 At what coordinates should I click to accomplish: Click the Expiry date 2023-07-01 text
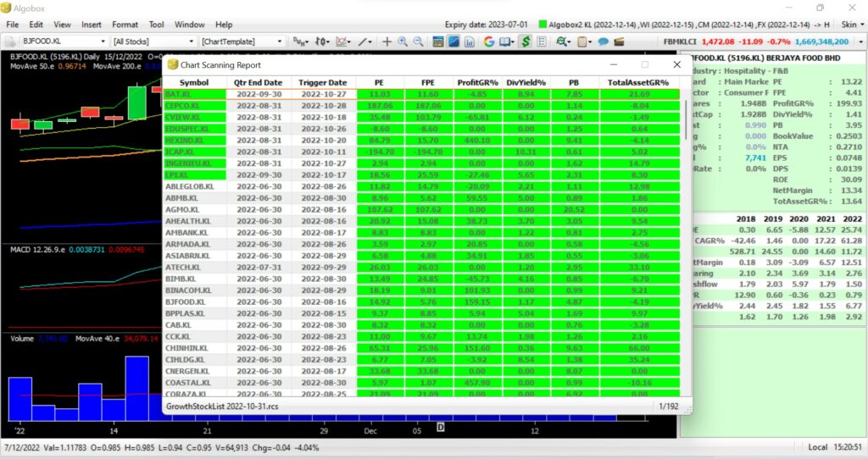click(486, 25)
